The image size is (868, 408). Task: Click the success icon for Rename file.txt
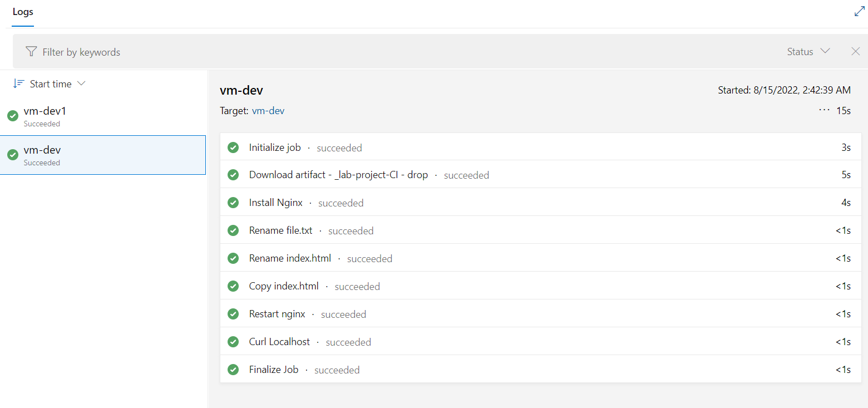233,230
